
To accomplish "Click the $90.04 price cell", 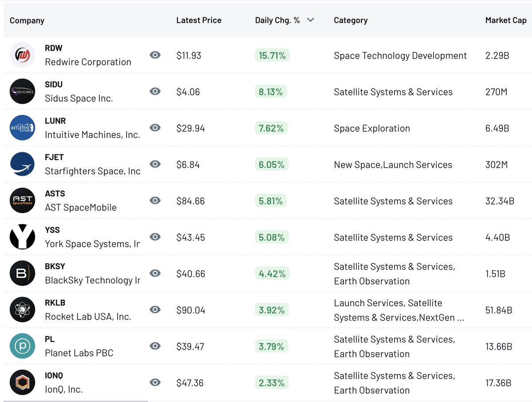I will (191, 310).
